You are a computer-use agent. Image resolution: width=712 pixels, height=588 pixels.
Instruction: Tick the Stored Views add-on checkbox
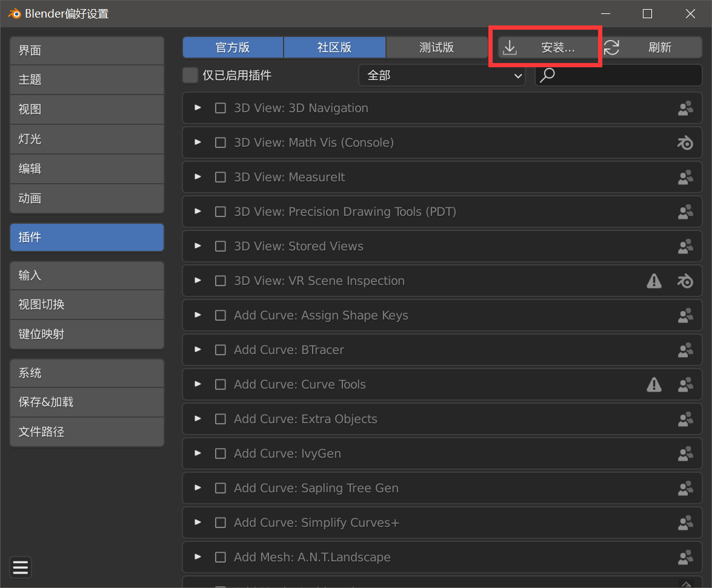click(x=220, y=246)
